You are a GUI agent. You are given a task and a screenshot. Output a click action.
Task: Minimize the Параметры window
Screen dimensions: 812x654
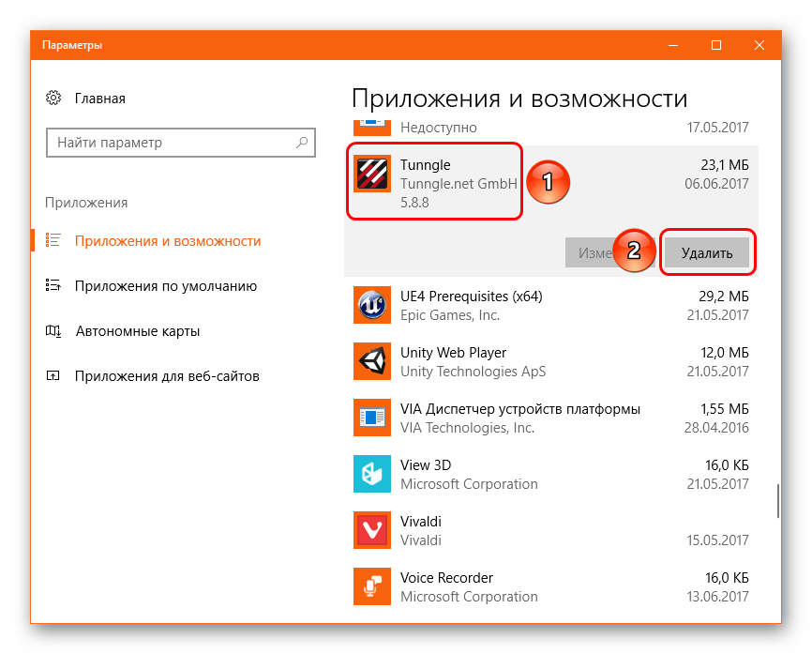tap(673, 45)
